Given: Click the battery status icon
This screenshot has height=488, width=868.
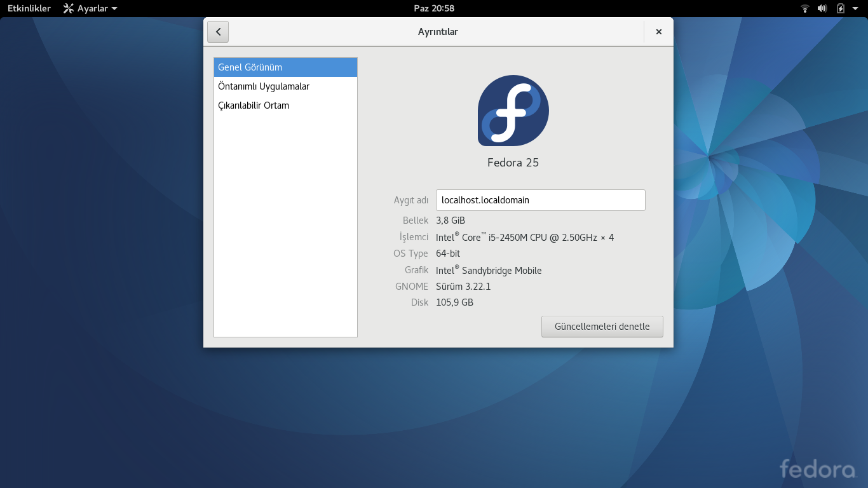Looking at the screenshot, I should coord(841,8).
